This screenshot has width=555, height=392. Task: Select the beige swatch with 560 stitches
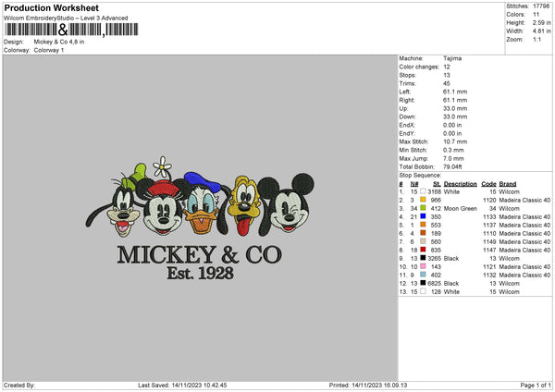[423, 241]
